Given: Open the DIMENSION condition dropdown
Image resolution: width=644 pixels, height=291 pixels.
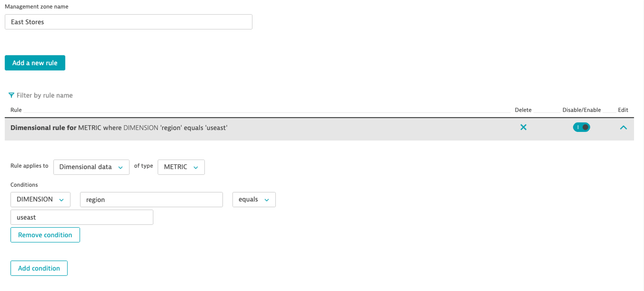Looking at the screenshot, I should coord(41,199).
